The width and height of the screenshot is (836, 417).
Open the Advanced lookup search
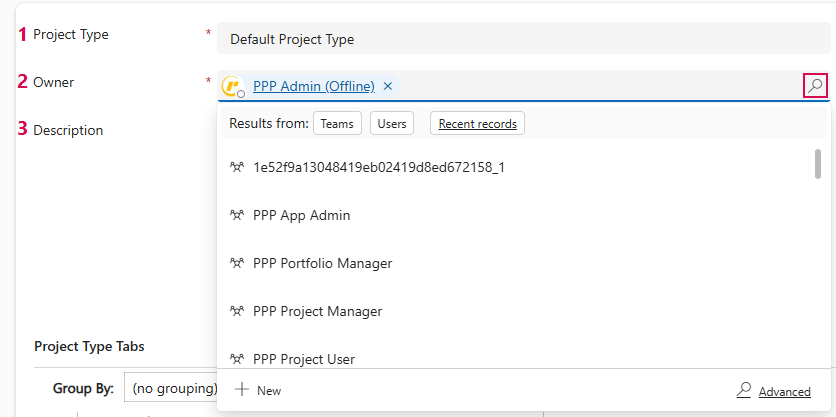pos(783,391)
